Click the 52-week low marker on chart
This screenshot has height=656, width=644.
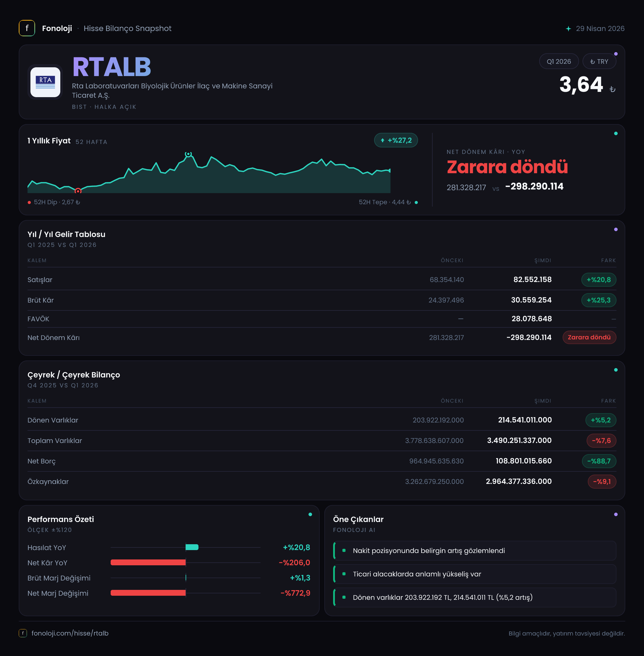(78, 191)
